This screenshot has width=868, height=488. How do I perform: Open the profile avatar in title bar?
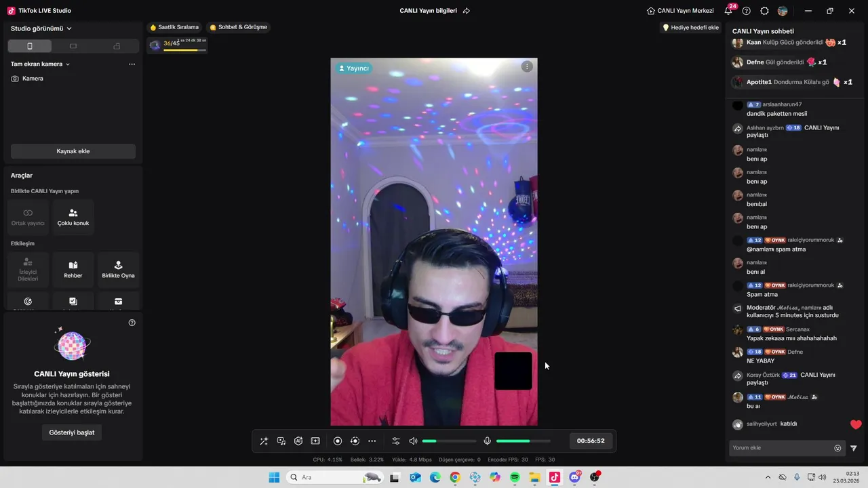click(783, 11)
